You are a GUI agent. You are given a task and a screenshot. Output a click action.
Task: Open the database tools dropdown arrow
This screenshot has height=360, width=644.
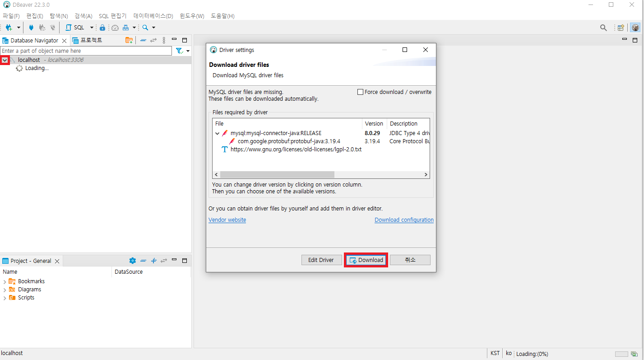(134, 28)
